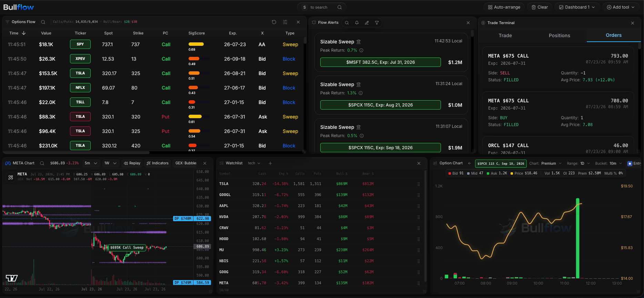Image resolution: width=644 pixels, height=298 pixels.
Task: Sort Options Flow by Time arrow
Action: point(24,33)
